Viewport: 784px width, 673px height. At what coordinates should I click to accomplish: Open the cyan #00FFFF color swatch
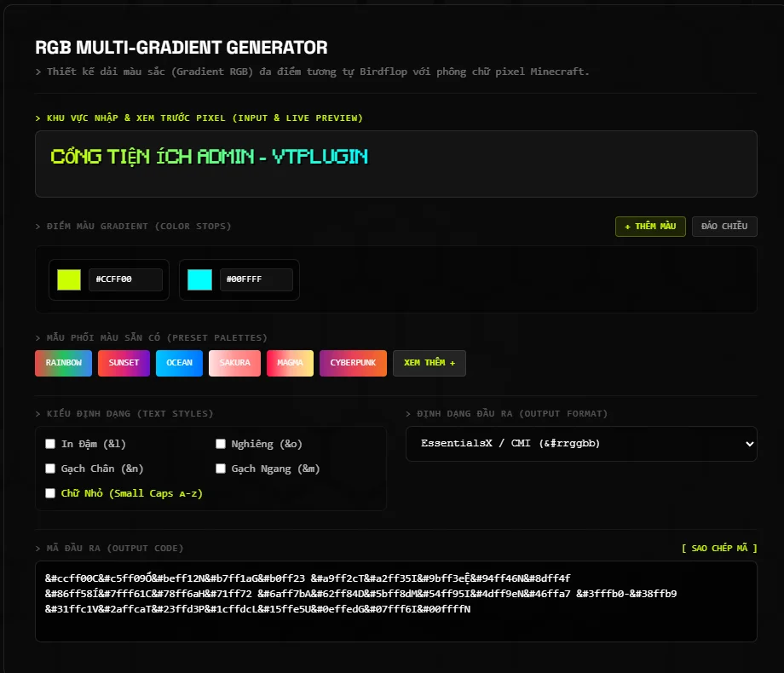199,279
